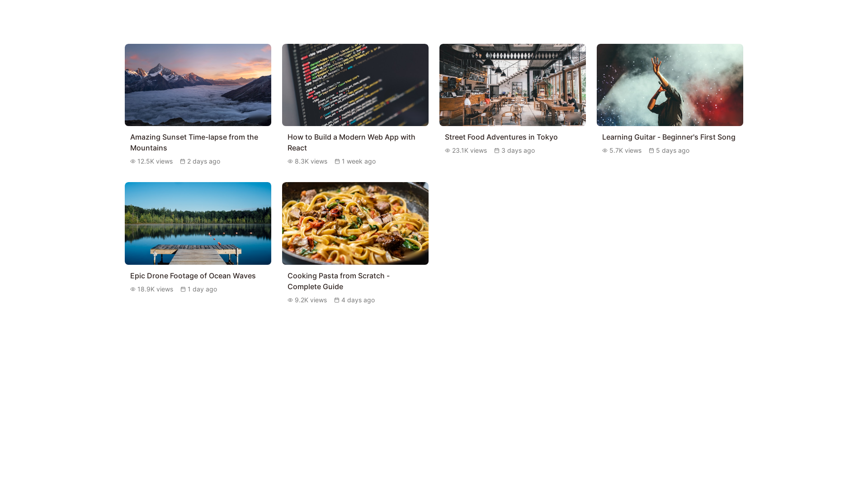This screenshot has width=868, height=488.
Task: Click the 12.5K views text
Action: (x=155, y=161)
